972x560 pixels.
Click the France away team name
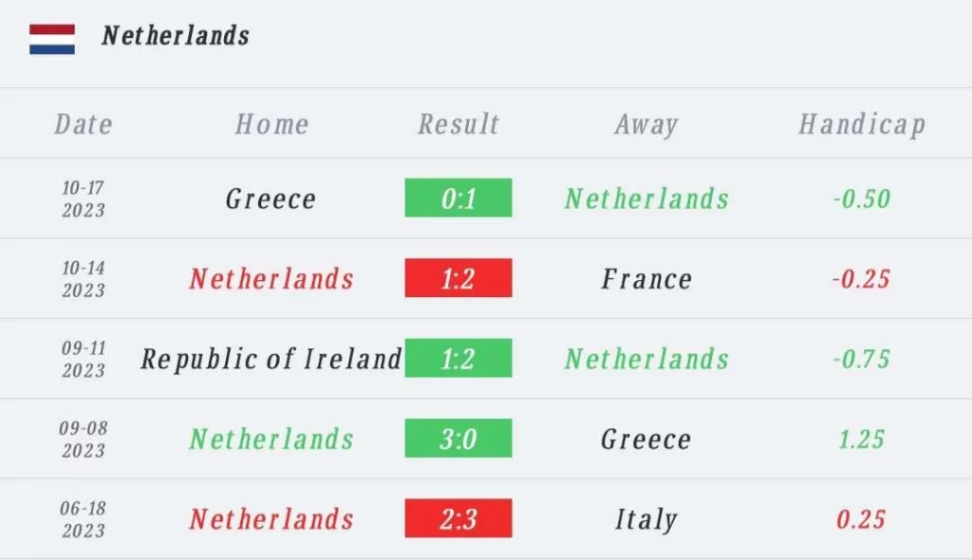coord(646,279)
